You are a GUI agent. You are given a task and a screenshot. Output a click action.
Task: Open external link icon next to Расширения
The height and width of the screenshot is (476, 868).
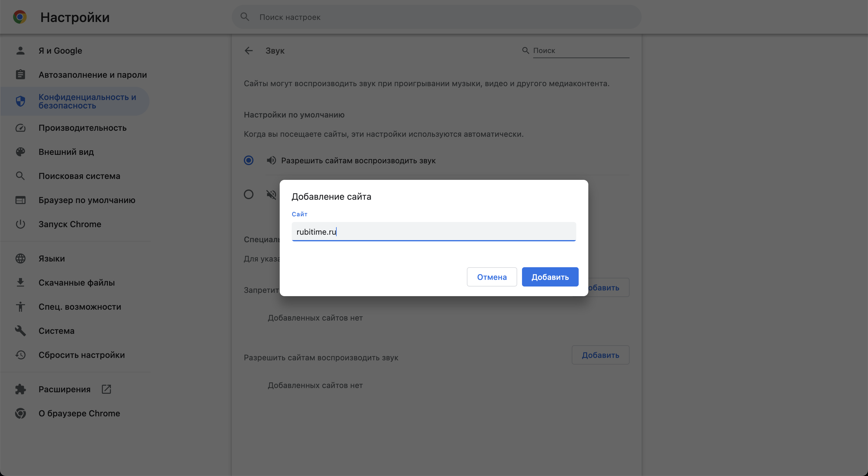click(x=106, y=389)
